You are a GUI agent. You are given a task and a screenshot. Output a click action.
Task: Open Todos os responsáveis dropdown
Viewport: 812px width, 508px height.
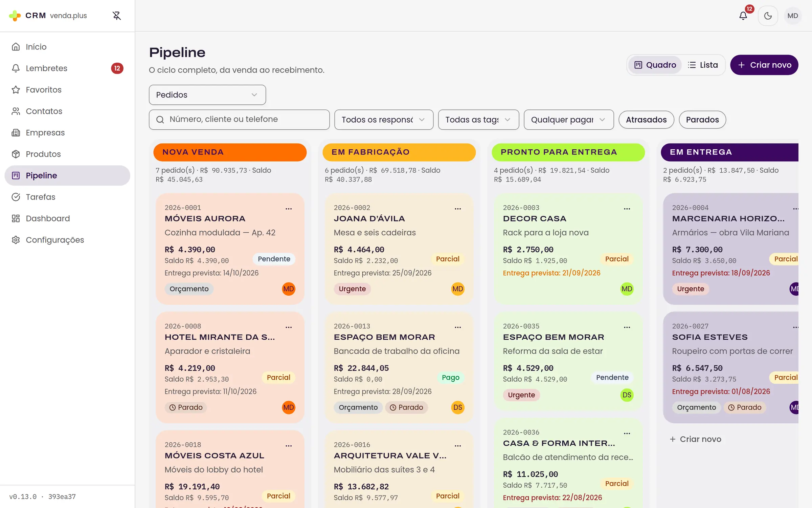click(x=384, y=120)
